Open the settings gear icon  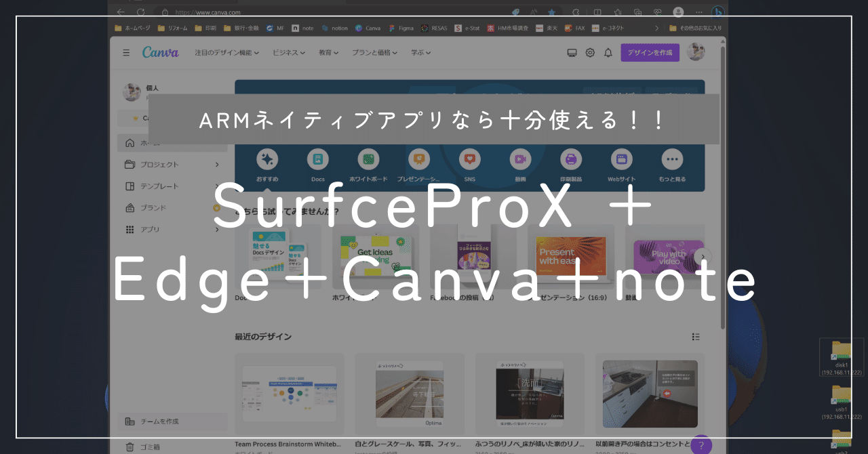[x=589, y=52]
